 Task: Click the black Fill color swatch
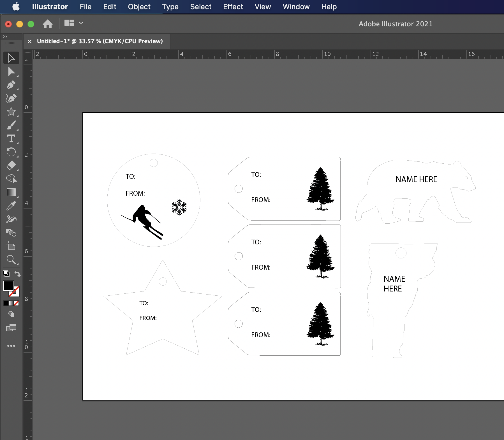(x=8, y=286)
